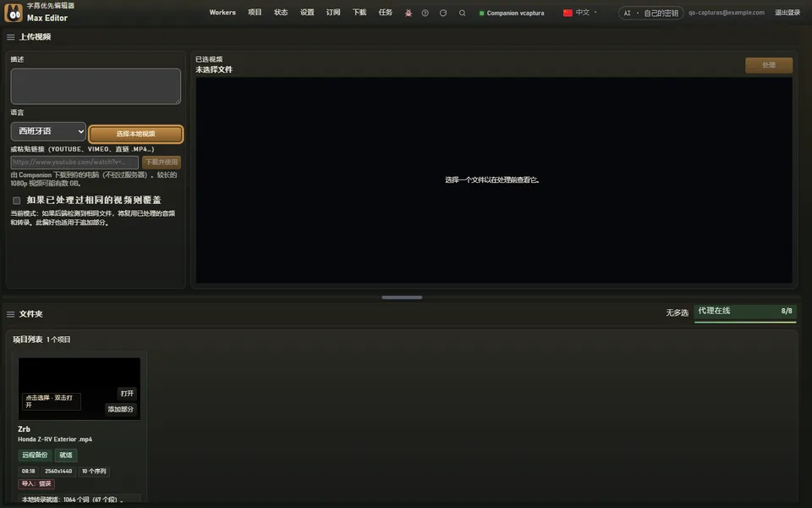
Task: Click the 08:18 duration tag
Action: point(29,472)
